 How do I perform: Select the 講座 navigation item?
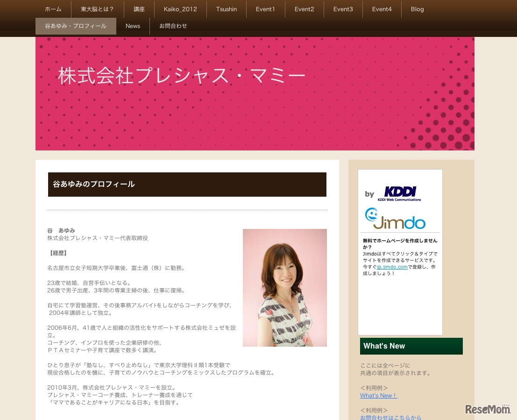tap(139, 9)
